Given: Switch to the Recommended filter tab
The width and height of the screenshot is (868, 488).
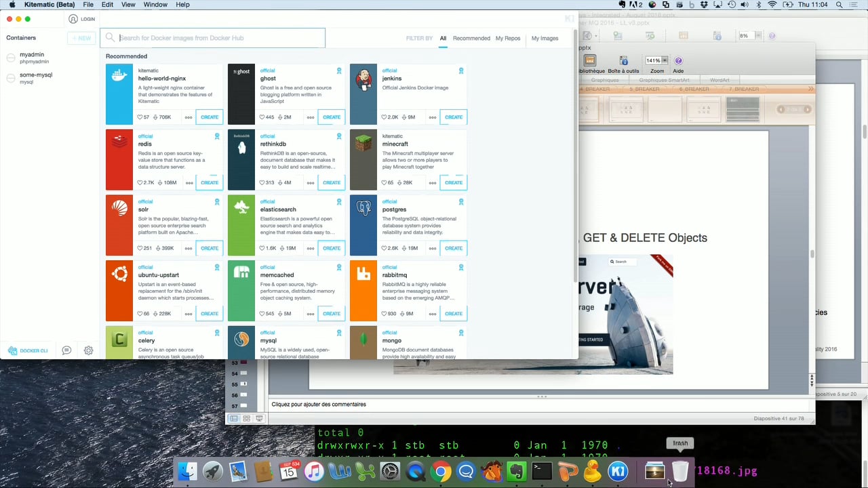Looking at the screenshot, I should 471,38.
